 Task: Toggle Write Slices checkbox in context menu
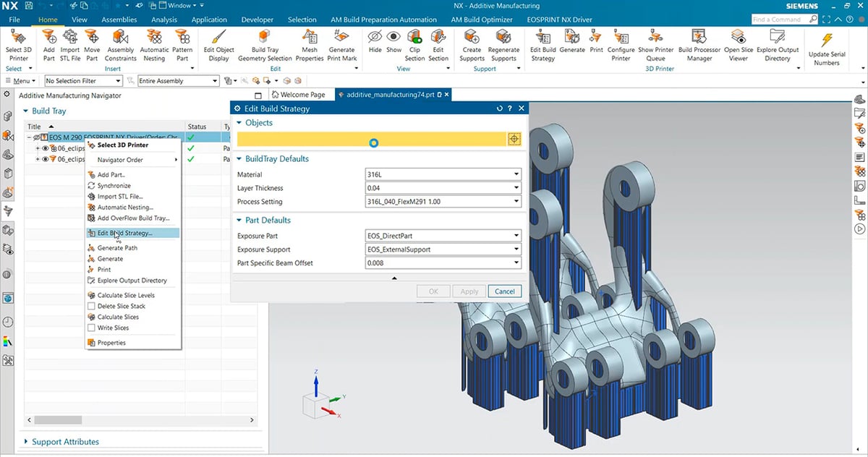click(91, 328)
